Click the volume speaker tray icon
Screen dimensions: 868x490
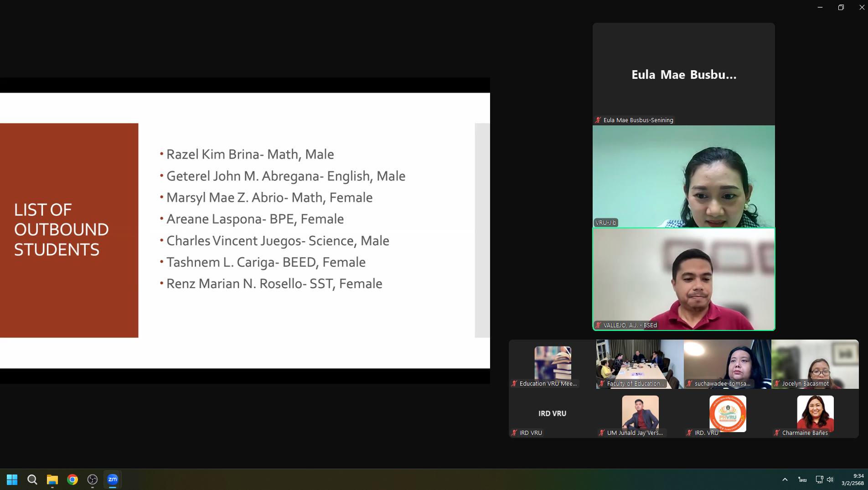[x=830, y=480]
